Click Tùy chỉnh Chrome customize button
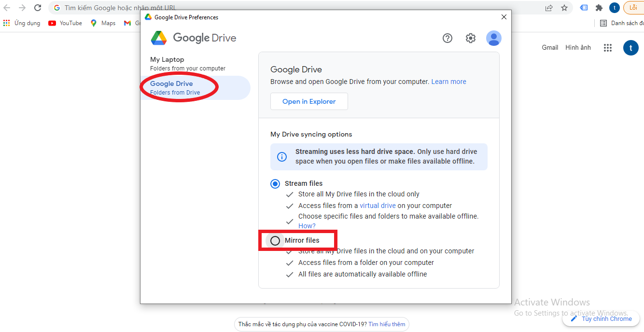The image size is (644, 332). pos(601,318)
